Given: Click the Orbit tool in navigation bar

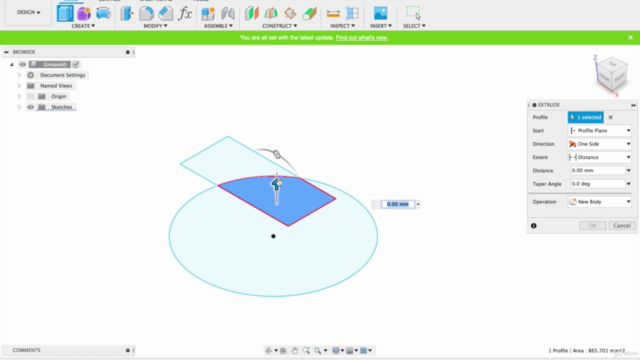Looking at the screenshot, I should pyautogui.click(x=269, y=351).
